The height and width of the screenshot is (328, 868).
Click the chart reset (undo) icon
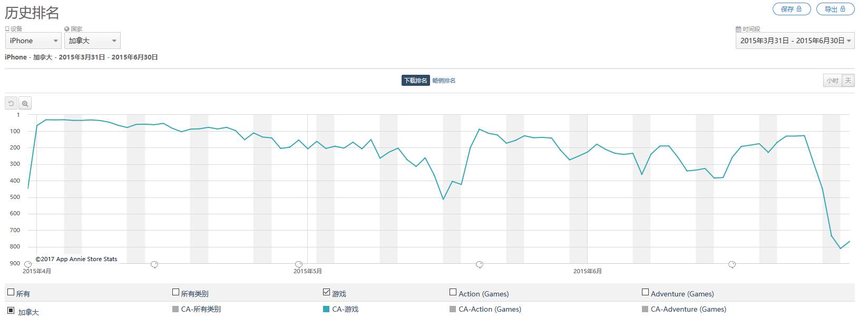coord(11,103)
